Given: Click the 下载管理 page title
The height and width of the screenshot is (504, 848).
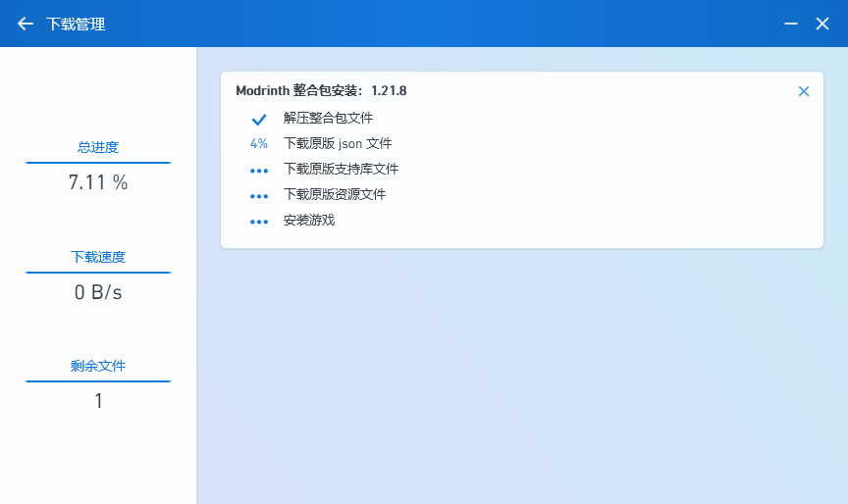Looking at the screenshot, I should (x=76, y=24).
